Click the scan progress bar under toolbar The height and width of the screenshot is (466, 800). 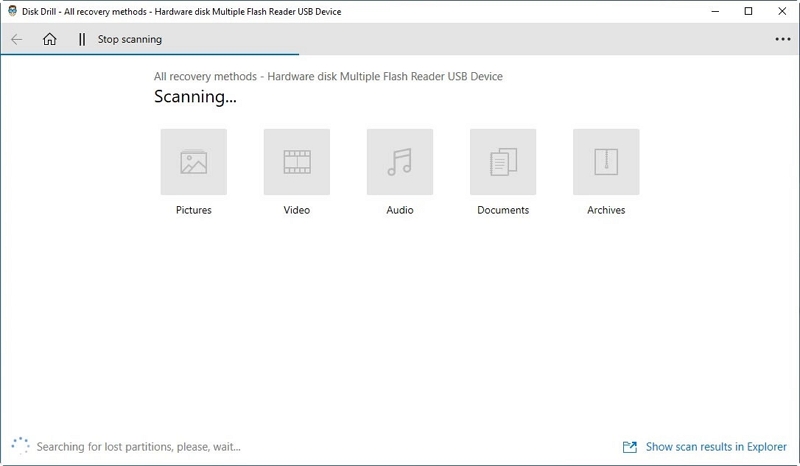tap(150, 54)
